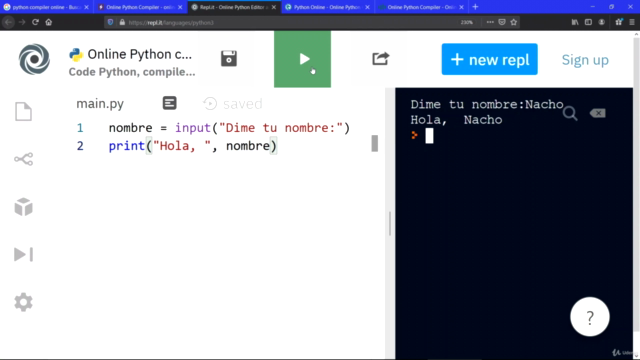Open the browser library icon
The height and width of the screenshot is (360, 640).
[575, 22]
